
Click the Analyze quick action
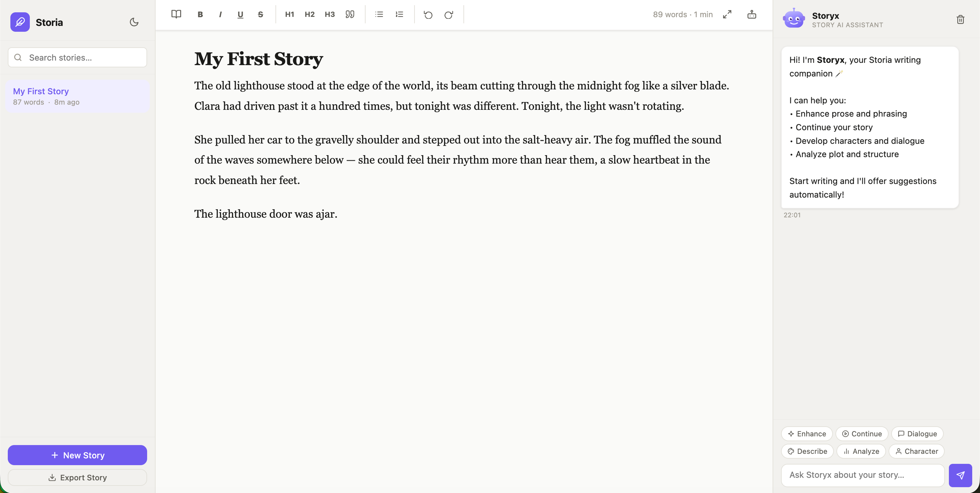[861, 451]
